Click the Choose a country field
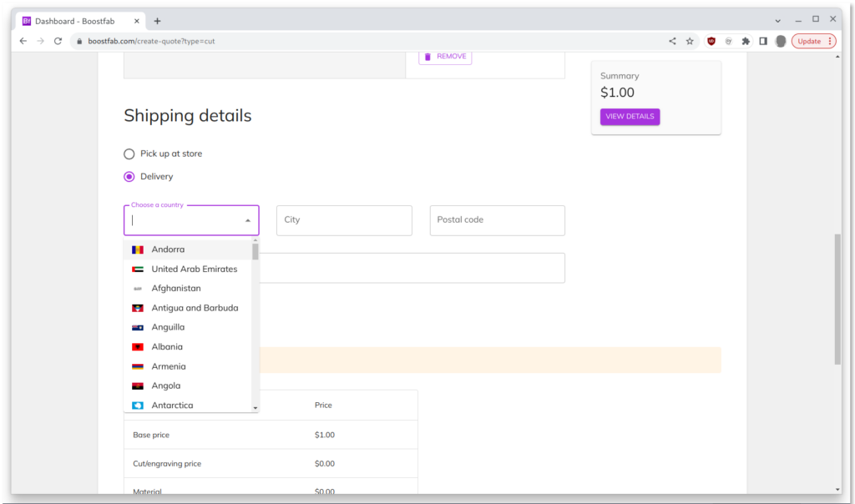 (191, 220)
